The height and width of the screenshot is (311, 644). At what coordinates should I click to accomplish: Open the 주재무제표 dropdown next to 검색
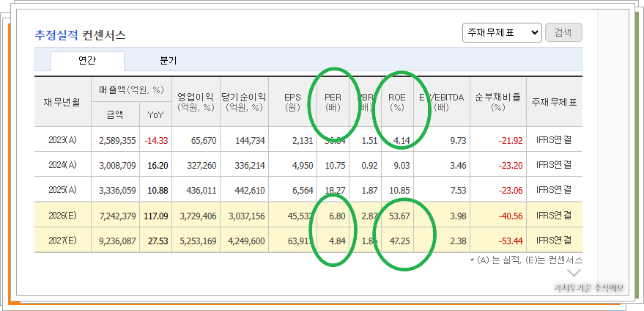[x=502, y=32]
